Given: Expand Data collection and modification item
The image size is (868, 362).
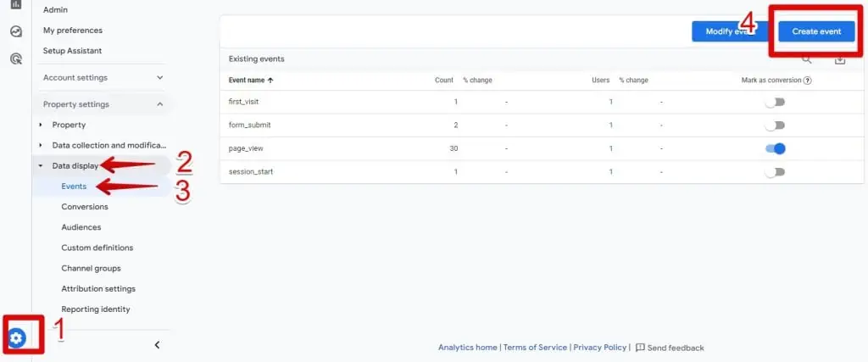Looking at the screenshot, I should pyautogui.click(x=41, y=146).
